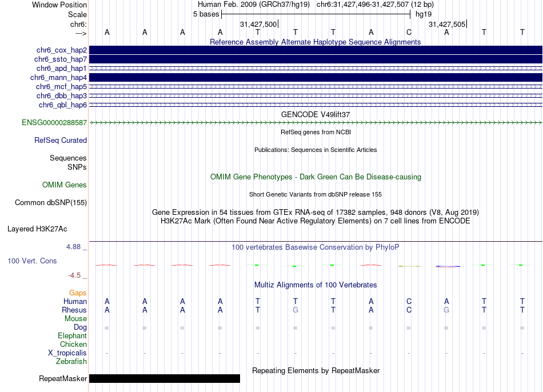Viewport: 543px width, 392px height.
Task: Click the Window Position label
Action: [59, 5]
